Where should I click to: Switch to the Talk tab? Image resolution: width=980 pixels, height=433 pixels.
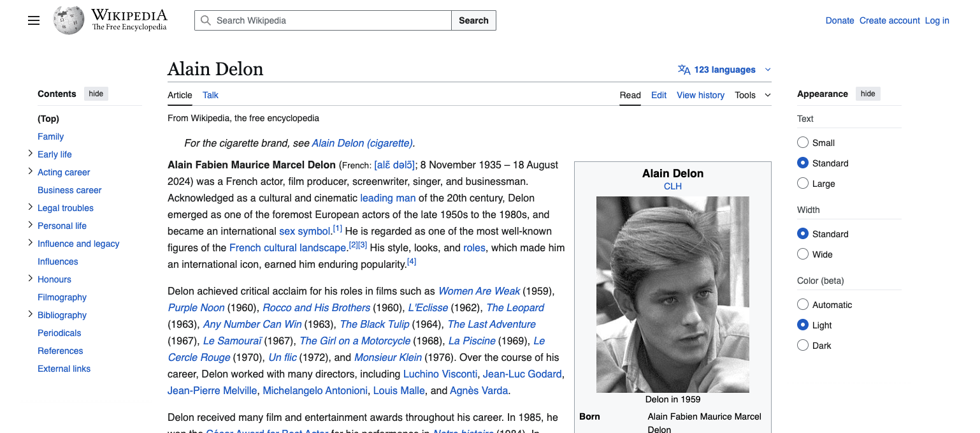pyautogui.click(x=210, y=95)
